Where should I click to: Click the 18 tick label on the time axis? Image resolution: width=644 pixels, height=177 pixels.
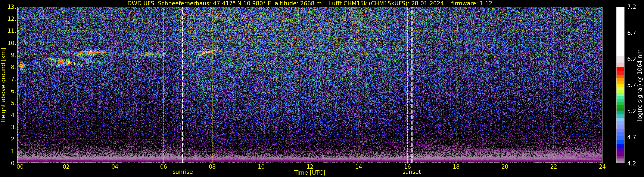coord(456,167)
